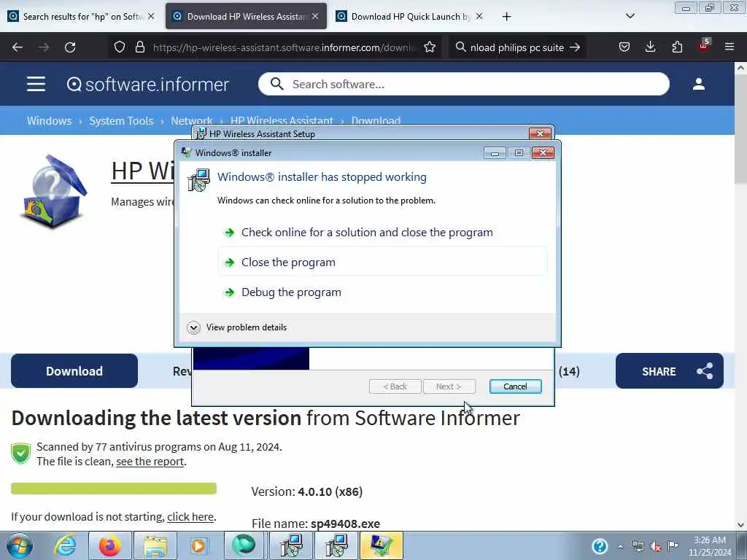Click in the Search software field
747x560 pixels.
[x=463, y=85]
